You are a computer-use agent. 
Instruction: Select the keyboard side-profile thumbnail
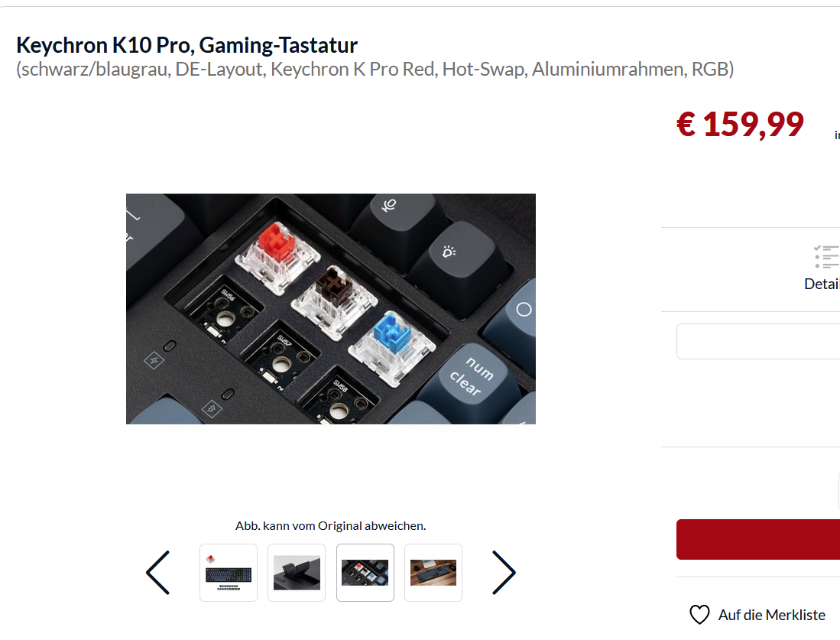click(x=297, y=573)
